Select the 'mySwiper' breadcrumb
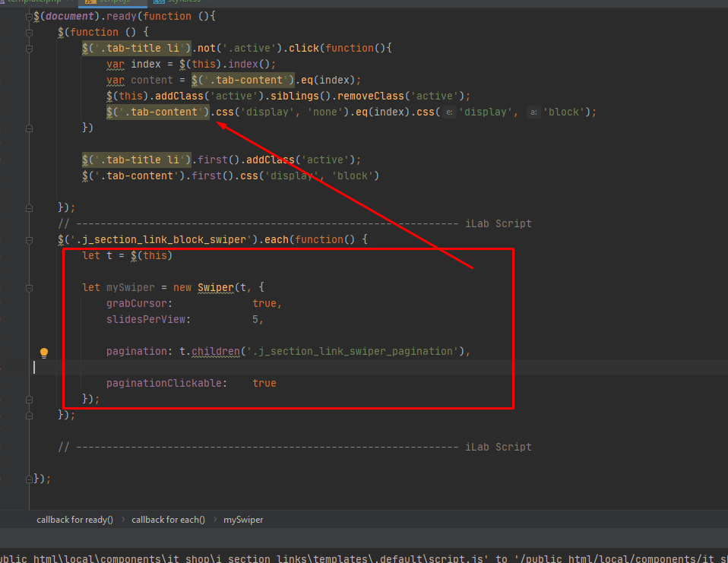The image size is (728, 563). click(243, 520)
